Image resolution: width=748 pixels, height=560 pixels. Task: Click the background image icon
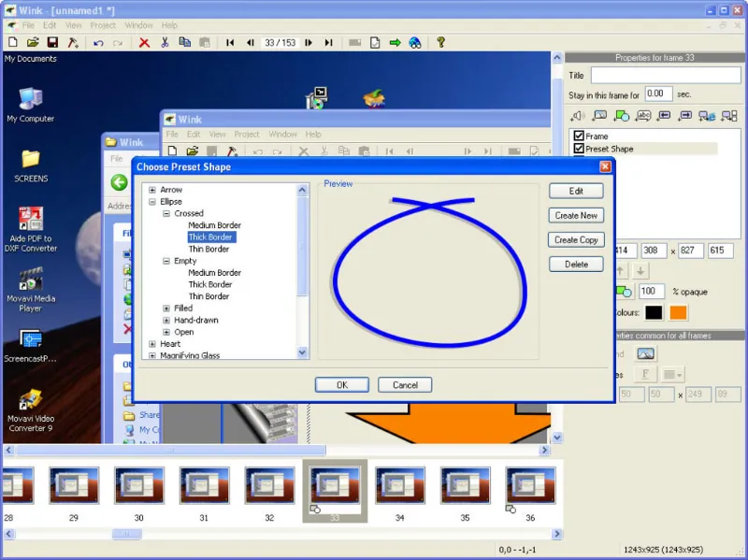pos(645,353)
